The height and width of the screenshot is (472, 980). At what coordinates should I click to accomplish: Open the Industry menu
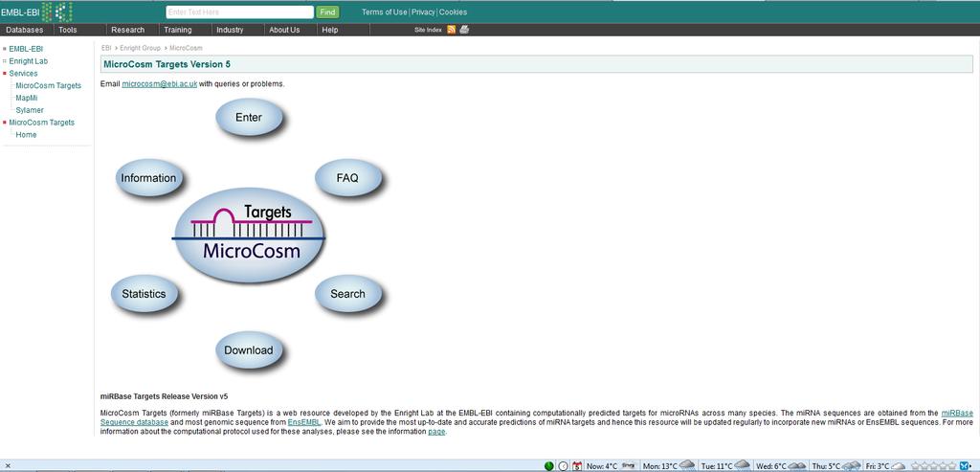230,30
